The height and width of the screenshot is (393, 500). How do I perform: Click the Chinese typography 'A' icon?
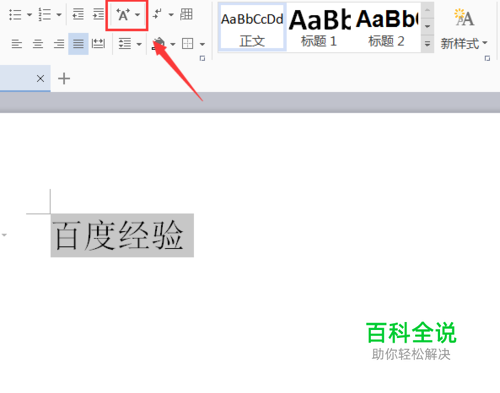pyautogui.click(x=123, y=15)
